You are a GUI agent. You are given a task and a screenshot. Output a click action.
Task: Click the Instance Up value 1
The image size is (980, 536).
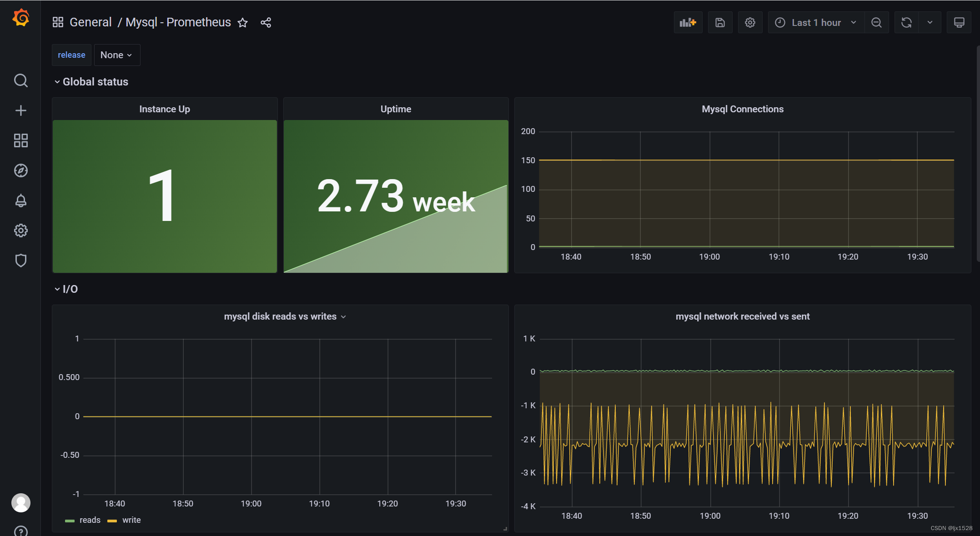coord(161,195)
